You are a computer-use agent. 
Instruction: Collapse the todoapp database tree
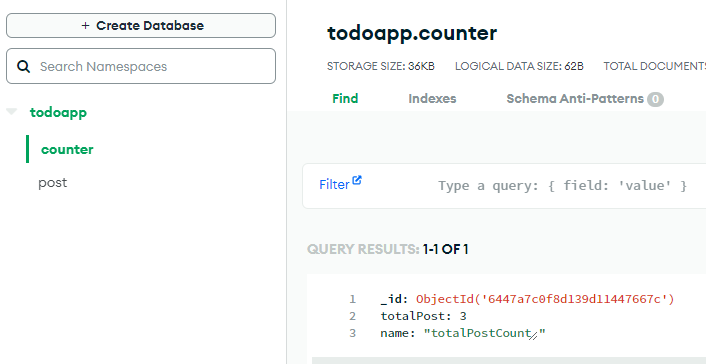click(x=11, y=112)
